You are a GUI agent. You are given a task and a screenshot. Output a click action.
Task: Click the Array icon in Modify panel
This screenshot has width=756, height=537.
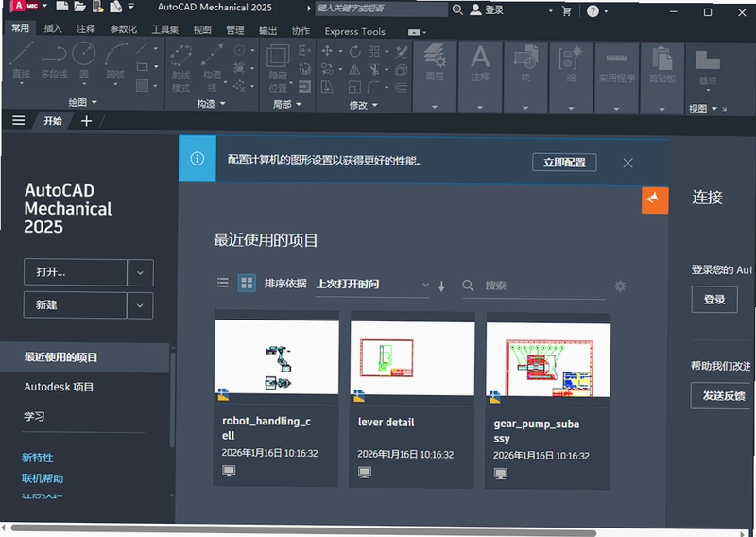pos(373,51)
